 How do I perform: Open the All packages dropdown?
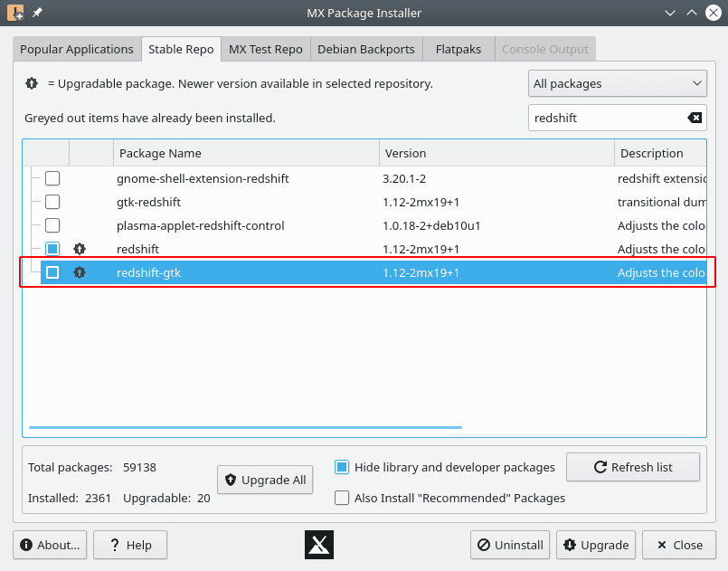coord(618,83)
